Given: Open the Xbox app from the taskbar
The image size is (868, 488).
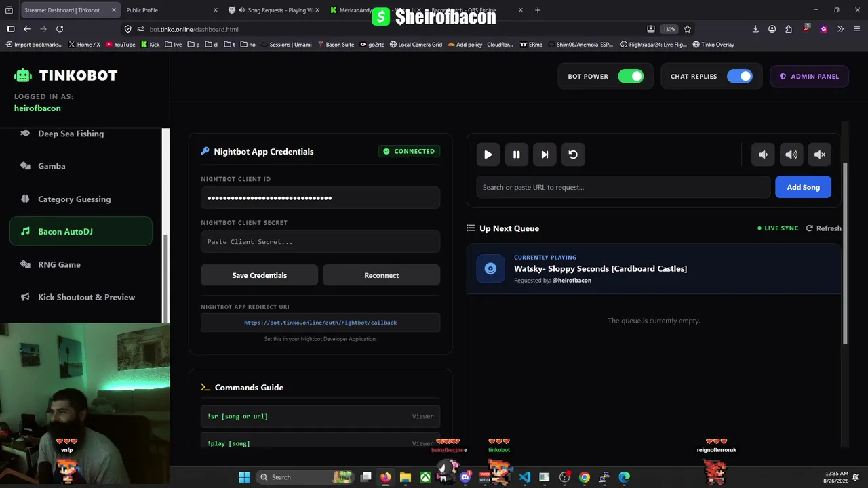Looking at the screenshot, I should point(425,477).
